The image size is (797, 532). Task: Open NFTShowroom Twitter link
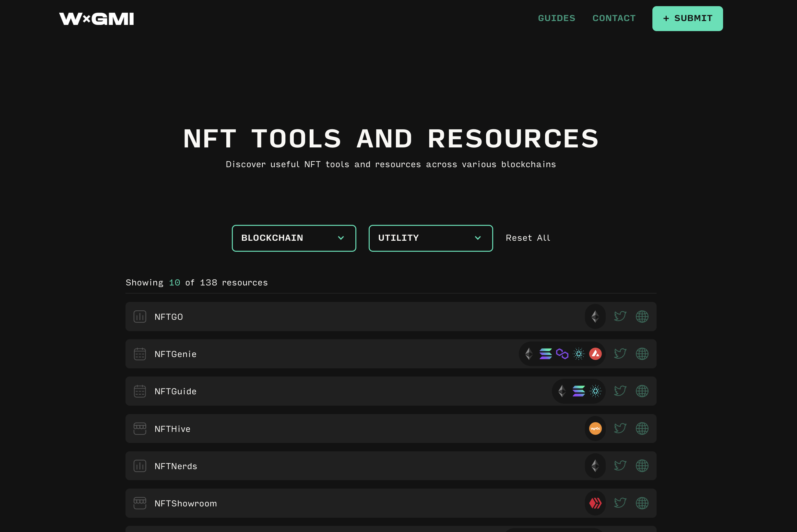(x=620, y=503)
